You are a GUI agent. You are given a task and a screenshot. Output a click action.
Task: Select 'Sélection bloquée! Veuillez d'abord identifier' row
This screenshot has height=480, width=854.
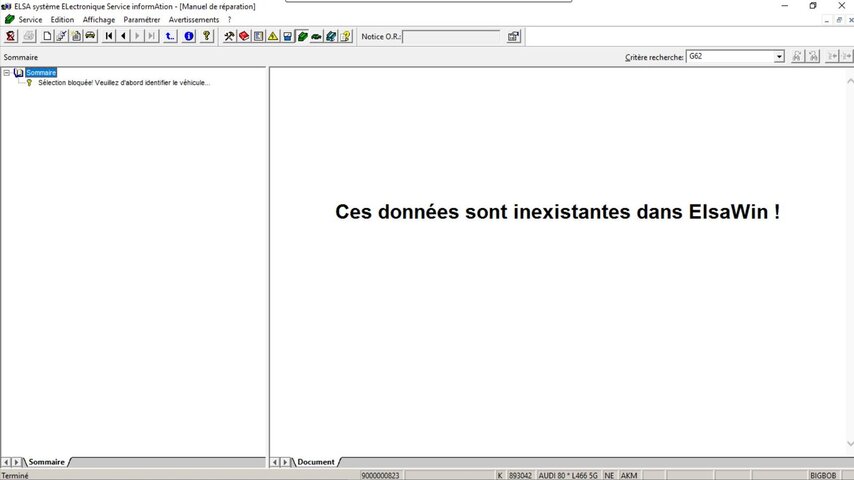pyautogui.click(x=124, y=83)
